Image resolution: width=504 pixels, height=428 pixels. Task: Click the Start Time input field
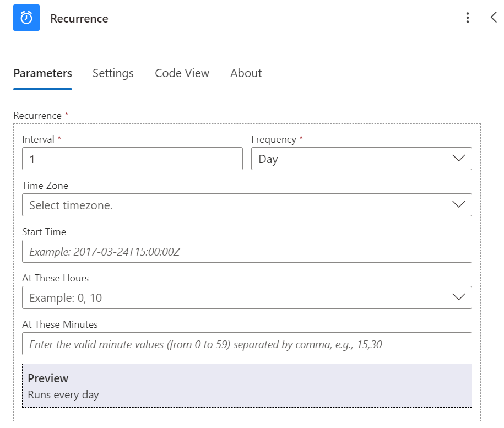tap(247, 251)
